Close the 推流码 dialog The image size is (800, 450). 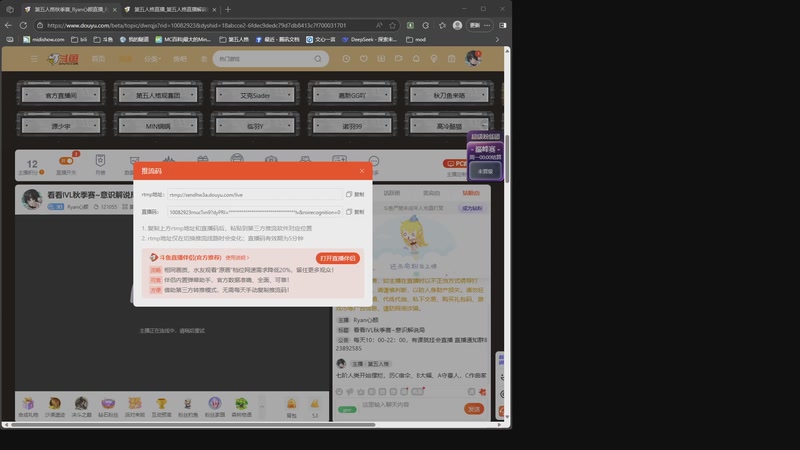362,171
